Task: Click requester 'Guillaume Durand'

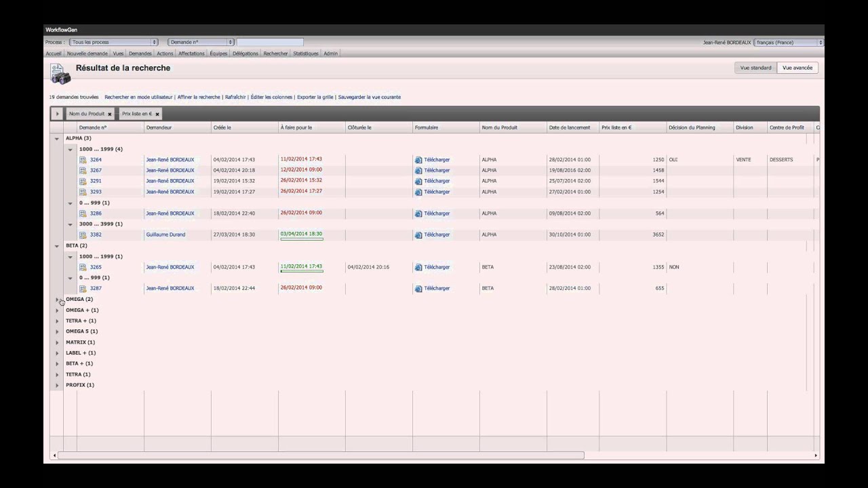Action: [165, 235]
